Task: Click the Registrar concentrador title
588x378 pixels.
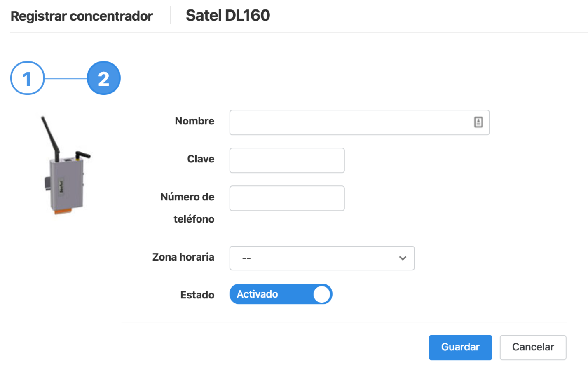Action: 82,16
